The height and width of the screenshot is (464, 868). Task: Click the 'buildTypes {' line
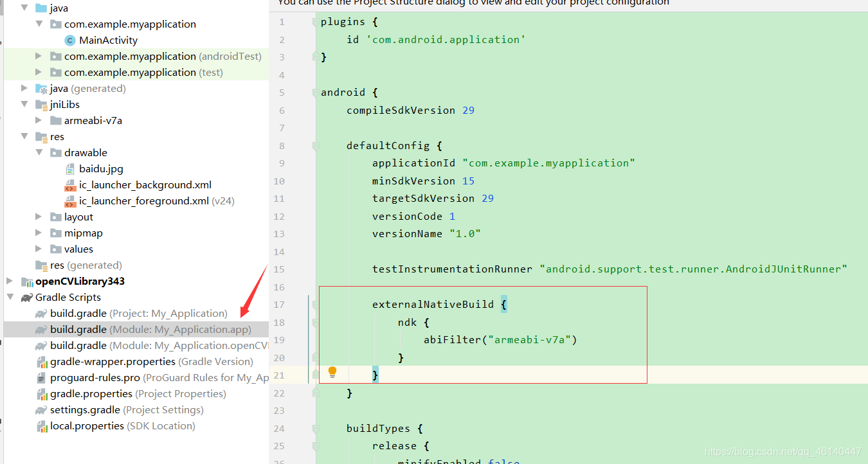pyautogui.click(x=384, y=428)
